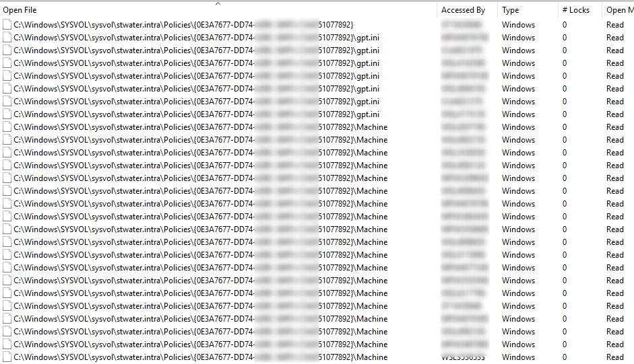Select the top entry path ending in 51077892}

coord(183,25)
